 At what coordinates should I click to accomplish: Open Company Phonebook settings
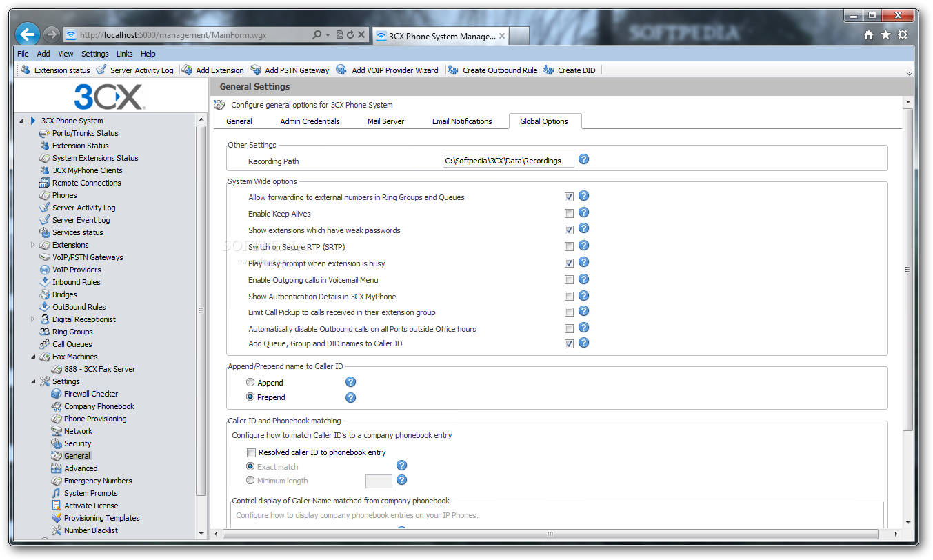click(x=99, y=406)
